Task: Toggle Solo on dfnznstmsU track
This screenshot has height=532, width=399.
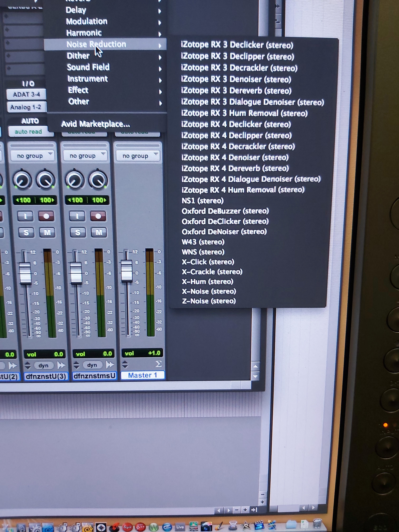Action: coord(78,232)
